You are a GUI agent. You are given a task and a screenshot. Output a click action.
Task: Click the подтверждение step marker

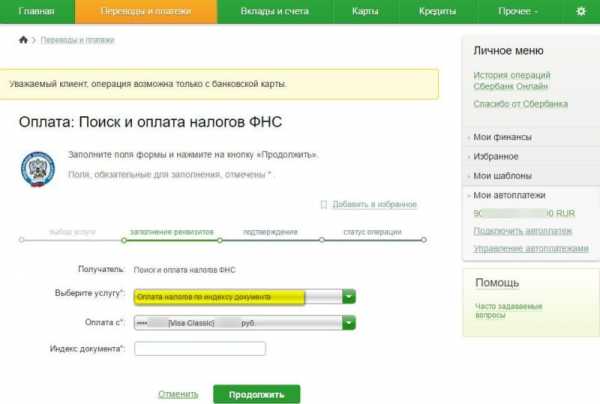click(220, 240)
